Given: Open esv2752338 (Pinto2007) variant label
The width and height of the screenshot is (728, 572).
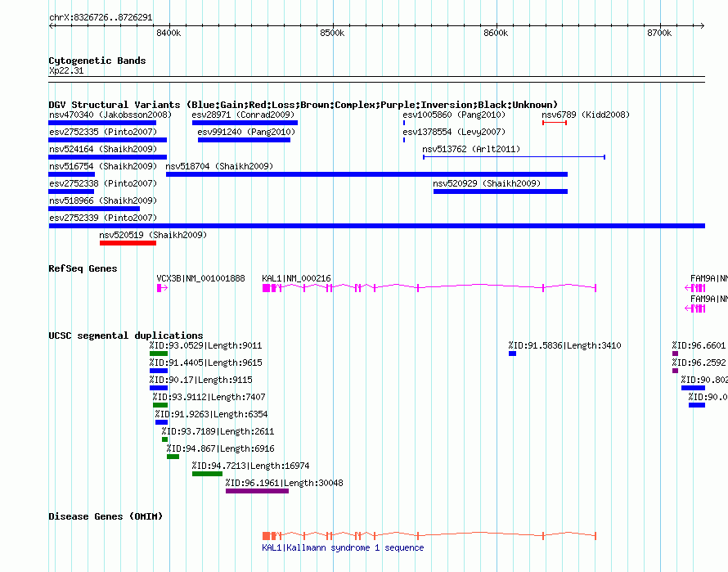Looking at the screenshot, I should tap(103, 183).
